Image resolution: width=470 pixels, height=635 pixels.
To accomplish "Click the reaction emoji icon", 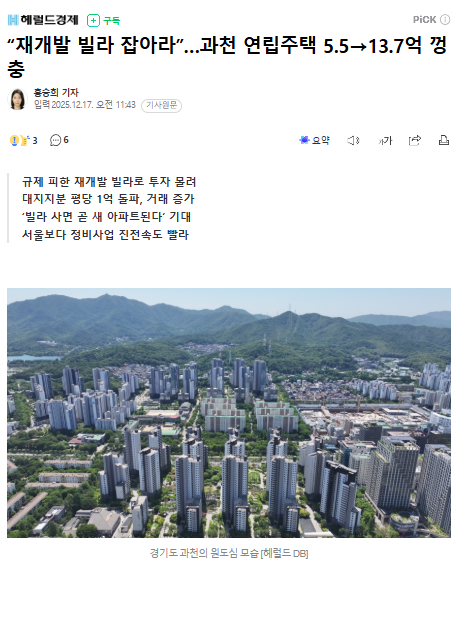I will click(x=19, y=141).
